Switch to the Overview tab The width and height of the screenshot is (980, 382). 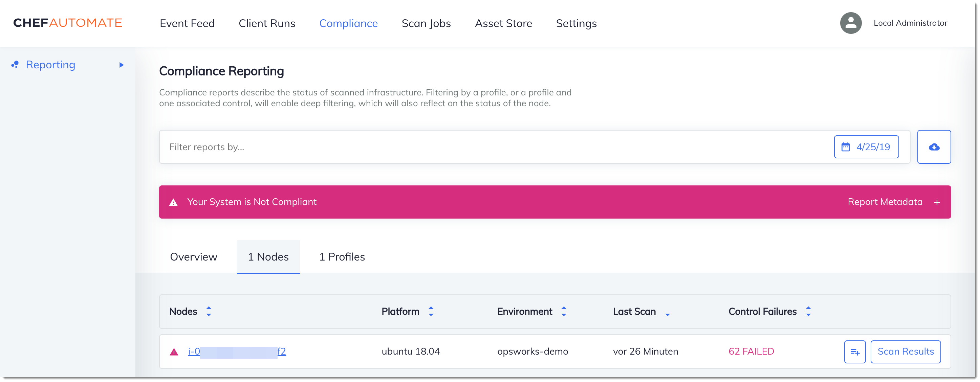tap(193, 256)
